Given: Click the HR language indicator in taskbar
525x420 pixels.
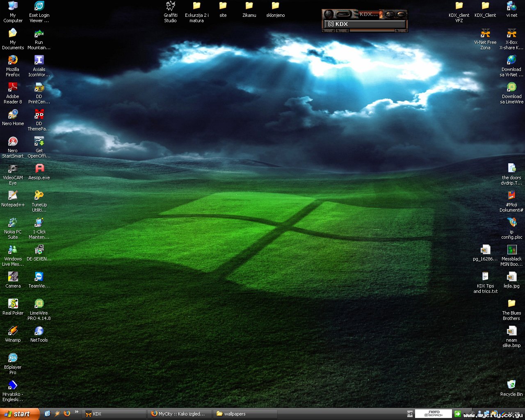Looking at the screenshot, I should pos(410,414).
